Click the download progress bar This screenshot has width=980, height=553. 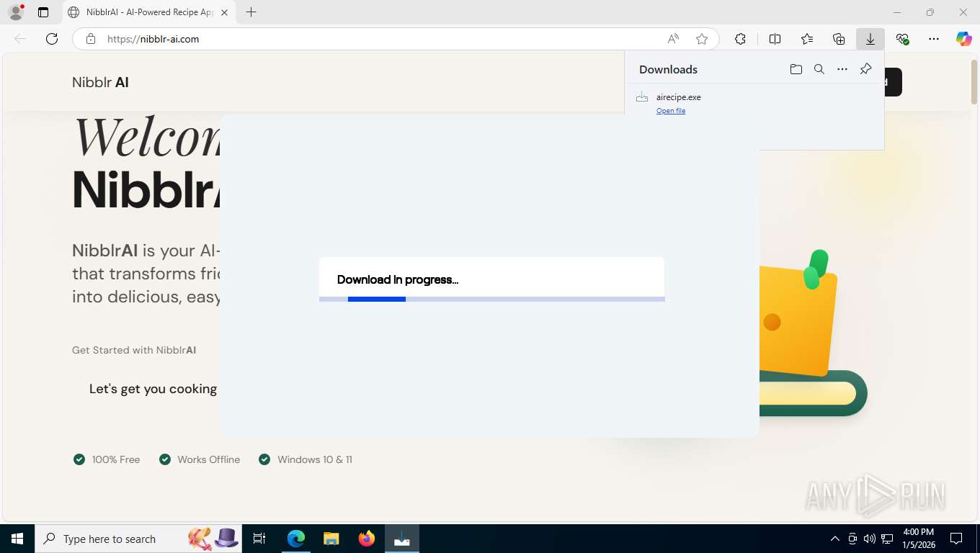[491, 299]
